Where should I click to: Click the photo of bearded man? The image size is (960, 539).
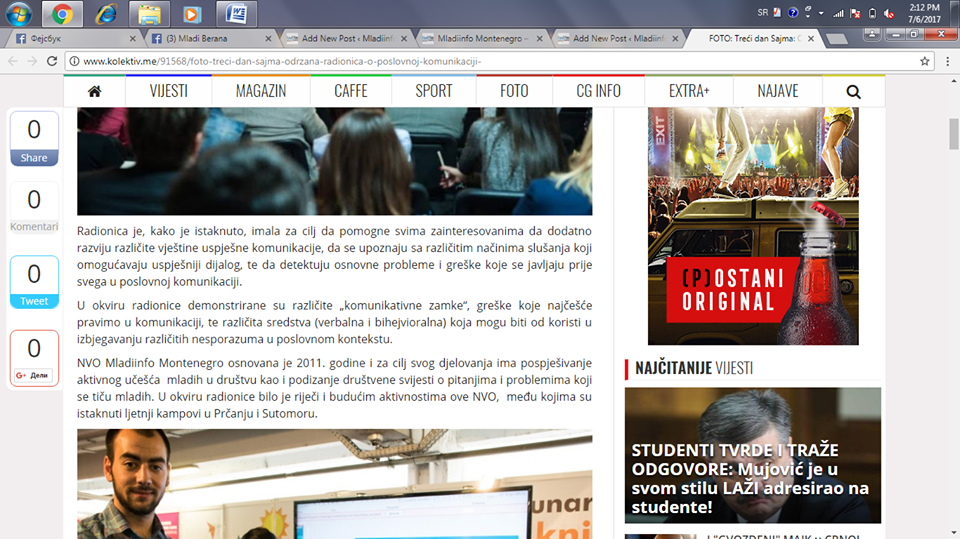(334, 484)
